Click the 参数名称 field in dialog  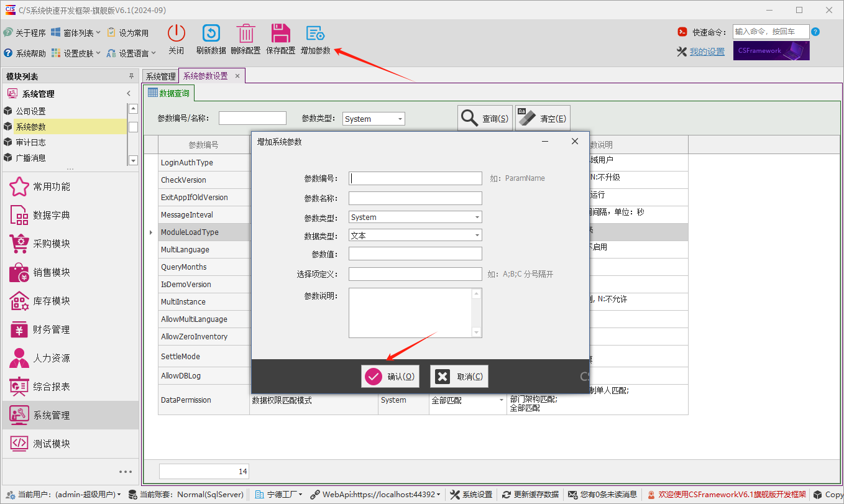click(x=415, y=198)
